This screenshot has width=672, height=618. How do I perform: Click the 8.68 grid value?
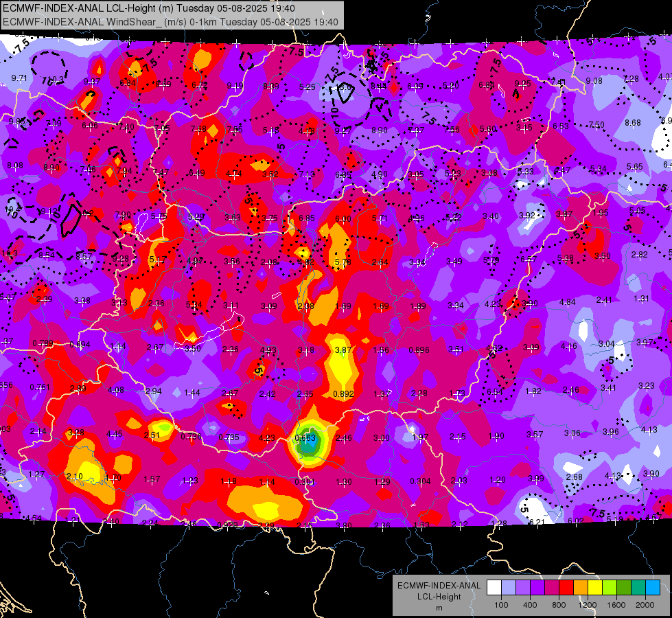pyautogui.click(x=633, y=123)
